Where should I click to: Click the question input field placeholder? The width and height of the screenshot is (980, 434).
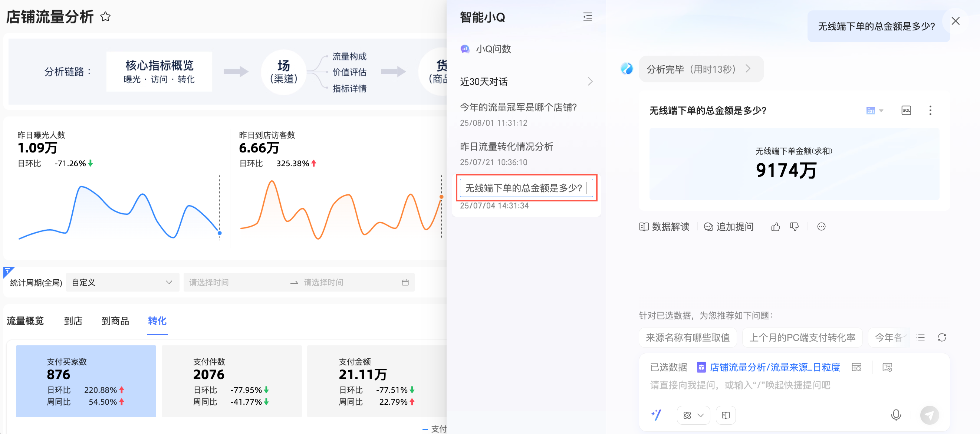coord(740,385)
